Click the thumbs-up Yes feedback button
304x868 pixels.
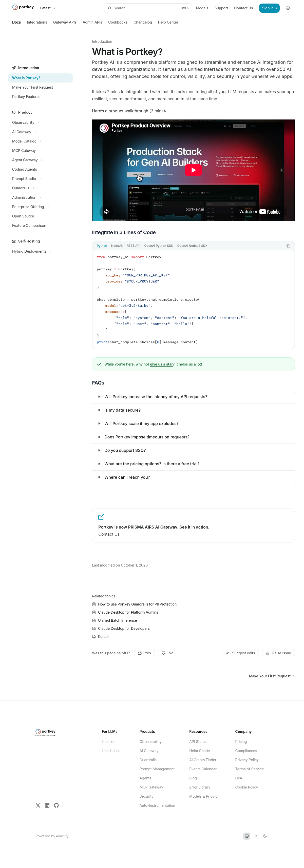coord(144,653)
